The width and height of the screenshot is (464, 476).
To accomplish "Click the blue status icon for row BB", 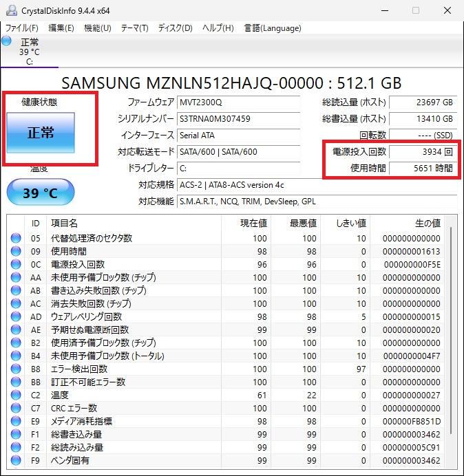I will click(x=16, y=382).
